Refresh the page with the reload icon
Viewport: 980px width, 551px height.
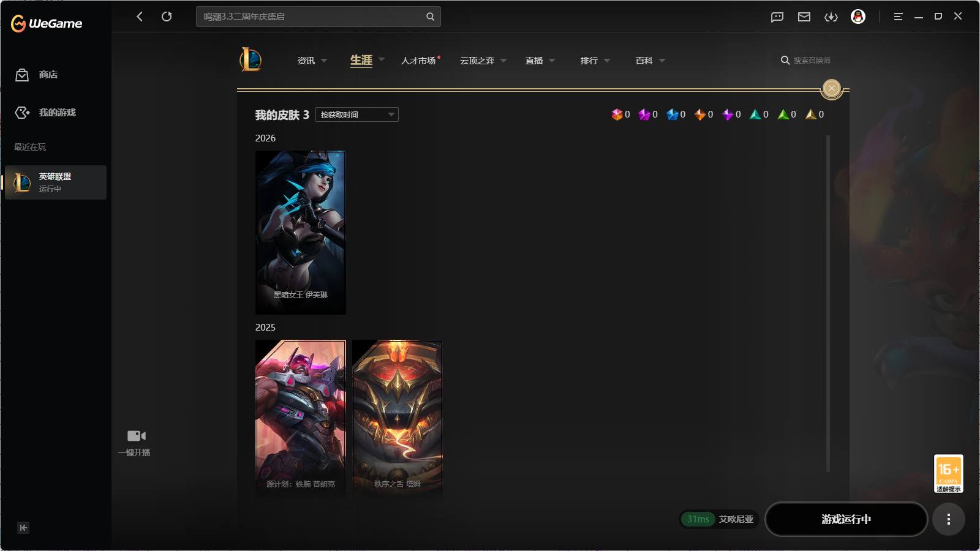pos(167,17)
